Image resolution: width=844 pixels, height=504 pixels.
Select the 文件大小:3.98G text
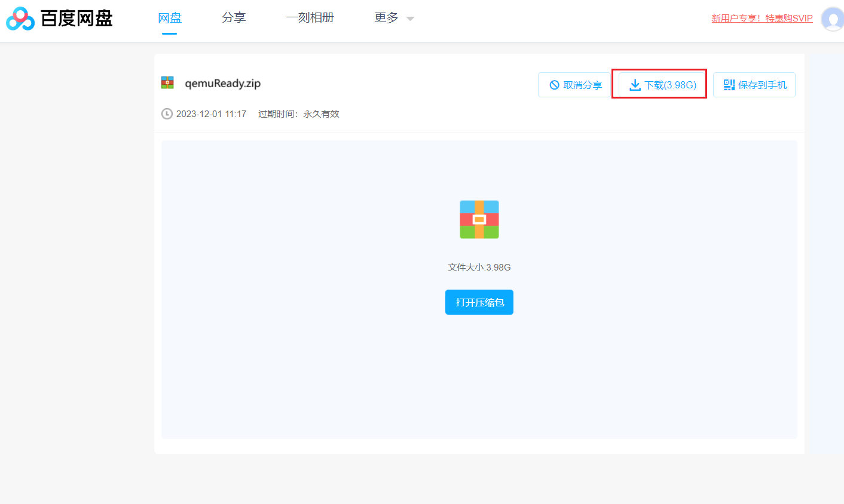479,268
